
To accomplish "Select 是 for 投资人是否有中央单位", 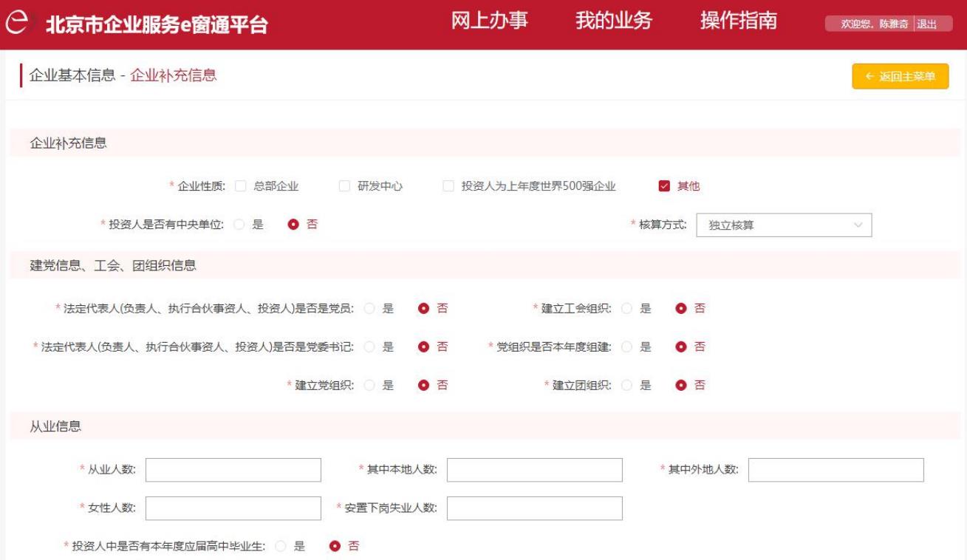I will [x=239, y=225].
